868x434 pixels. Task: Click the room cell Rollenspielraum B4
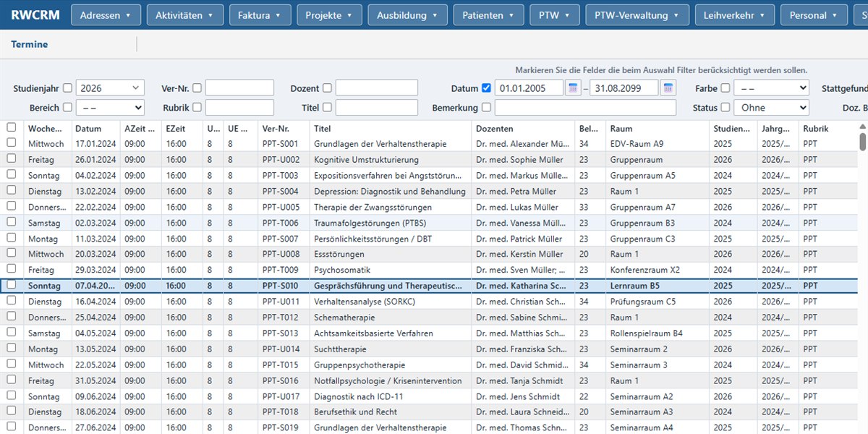click(x=658, y=333)
